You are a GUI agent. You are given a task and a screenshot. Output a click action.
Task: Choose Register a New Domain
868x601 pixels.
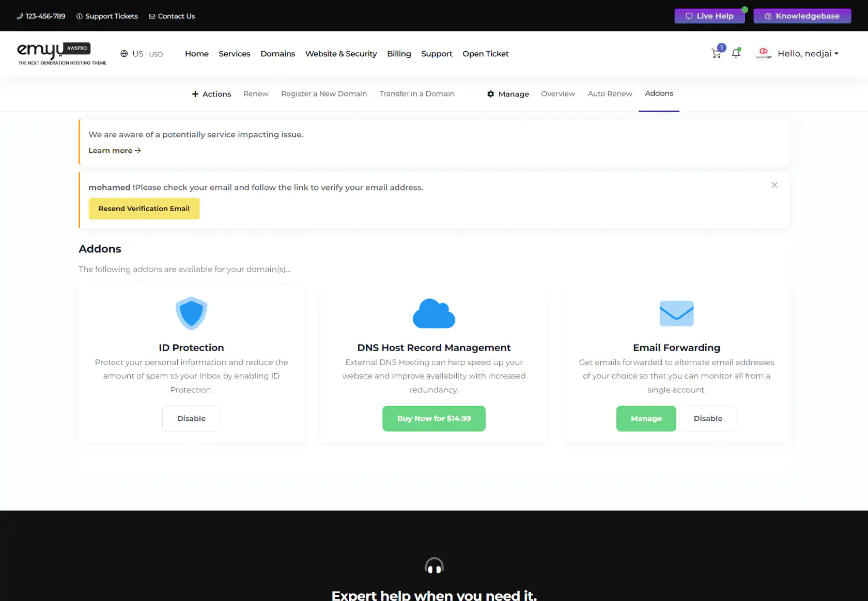pos(324,94)
